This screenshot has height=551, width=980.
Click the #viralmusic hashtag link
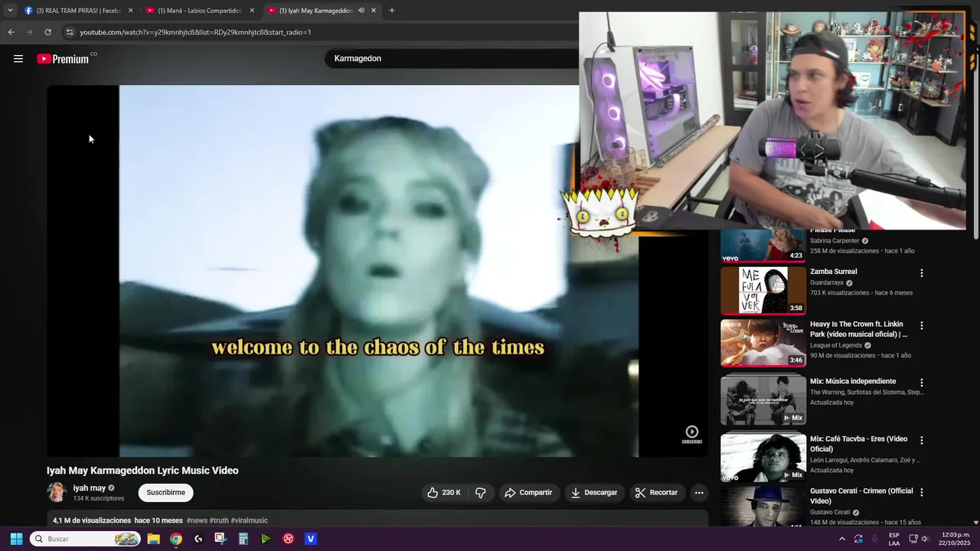[250, 520]
